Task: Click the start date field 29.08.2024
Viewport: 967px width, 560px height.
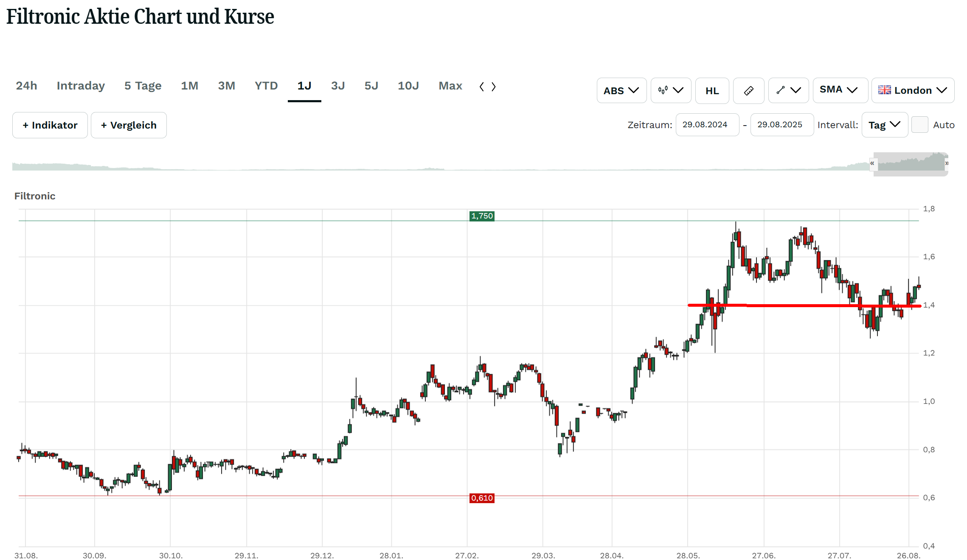Action: coord(707,125)
